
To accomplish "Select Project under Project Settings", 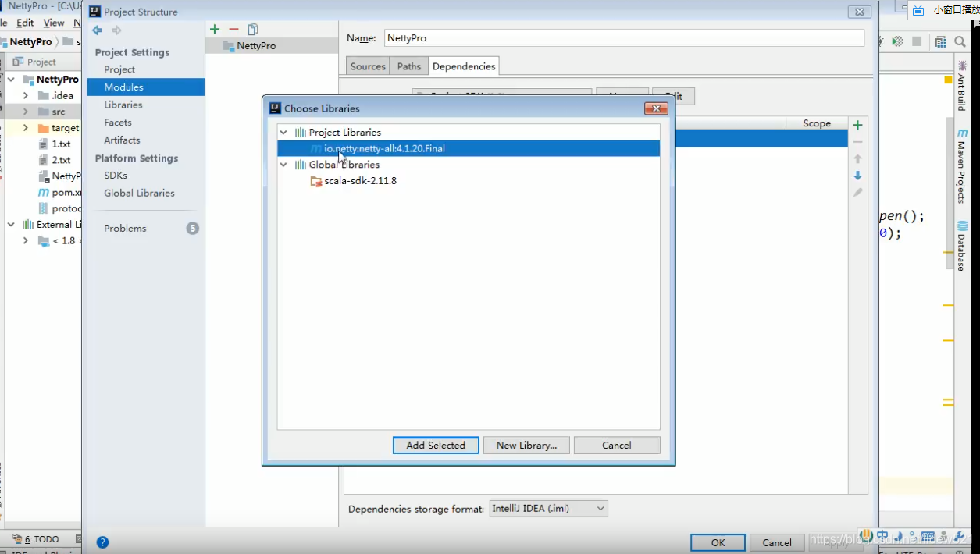I will coord(119,69).
